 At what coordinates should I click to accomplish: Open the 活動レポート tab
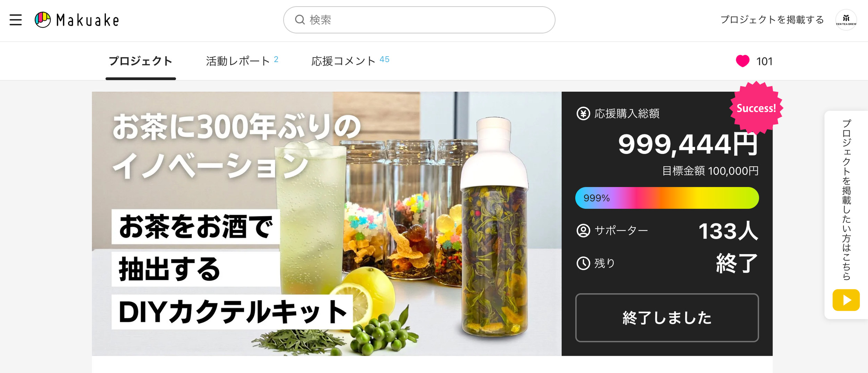242,61
